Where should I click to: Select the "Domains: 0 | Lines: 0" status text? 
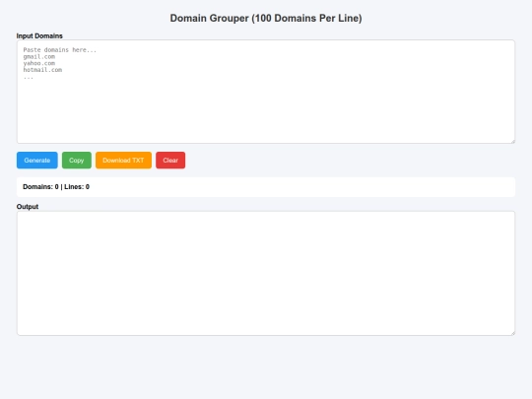point(56,186)
